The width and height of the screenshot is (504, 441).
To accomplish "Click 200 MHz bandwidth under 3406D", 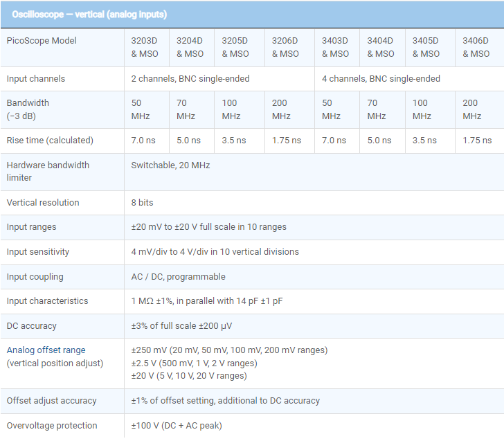I will click(472, 109).
